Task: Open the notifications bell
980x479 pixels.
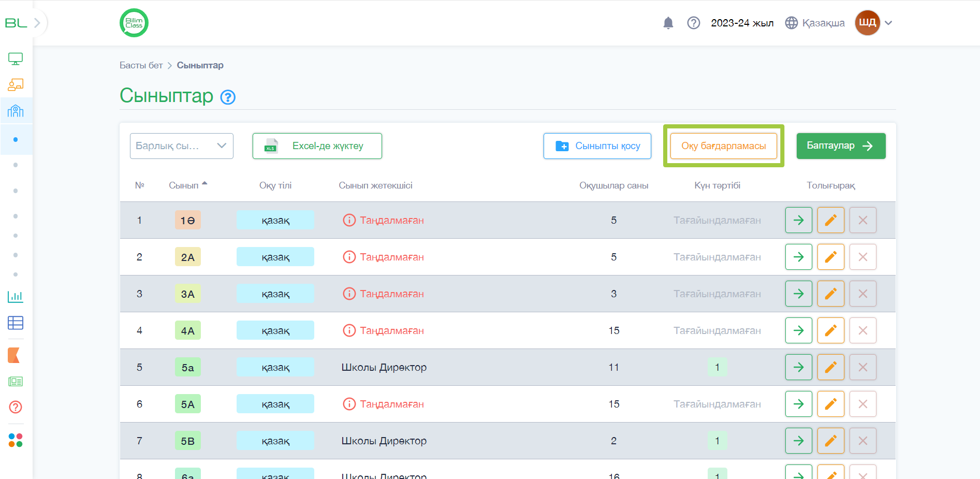Action: (668, 23)
